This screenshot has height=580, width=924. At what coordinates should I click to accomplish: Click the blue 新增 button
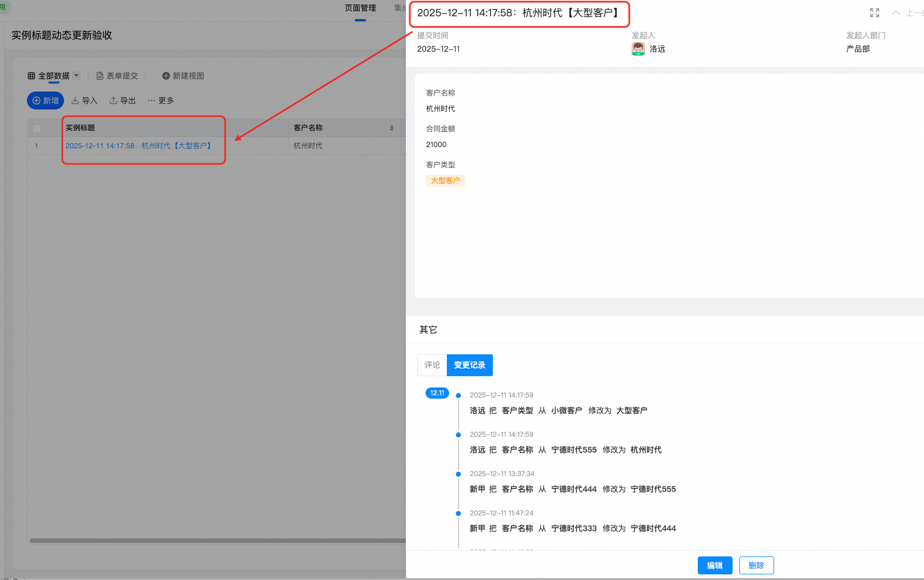pos(45,101)
